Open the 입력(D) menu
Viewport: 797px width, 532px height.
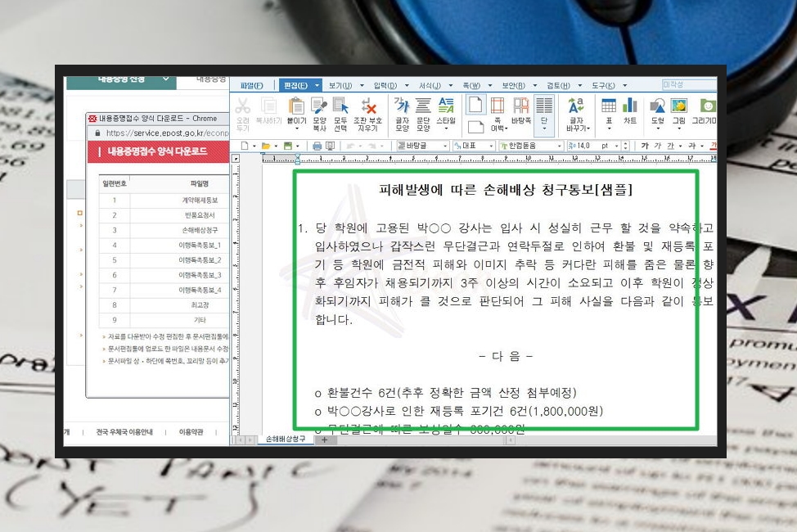tap(385, 85)
